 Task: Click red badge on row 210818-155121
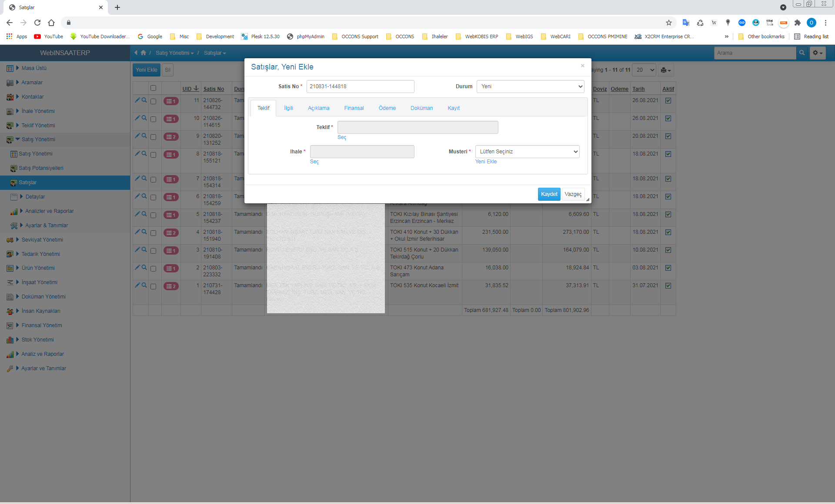[x=171, y=155]
